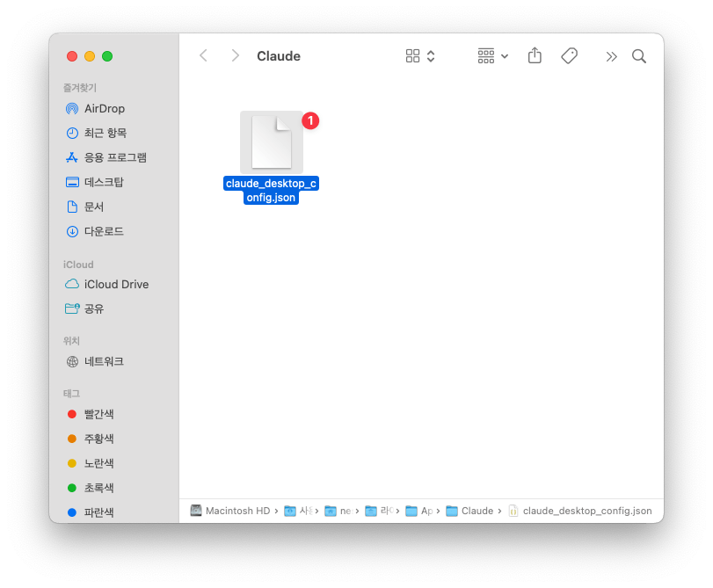
Task: Go back with the left chevron
Action: pos(203,56)
